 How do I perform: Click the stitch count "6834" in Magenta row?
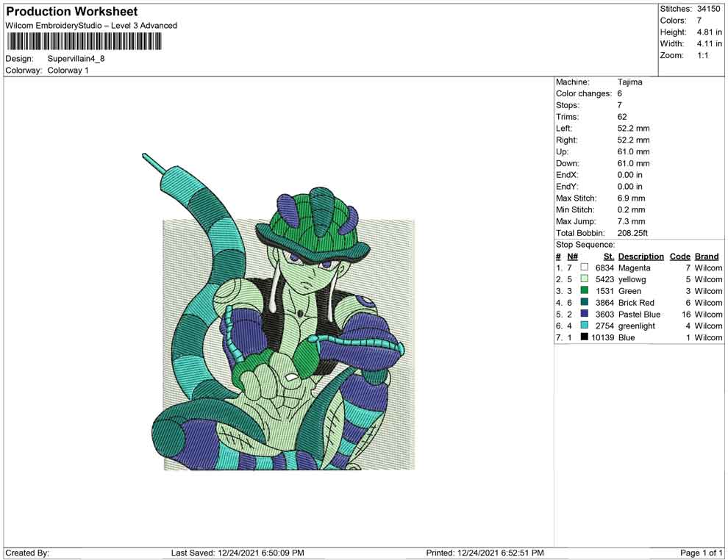click(605, 268)
